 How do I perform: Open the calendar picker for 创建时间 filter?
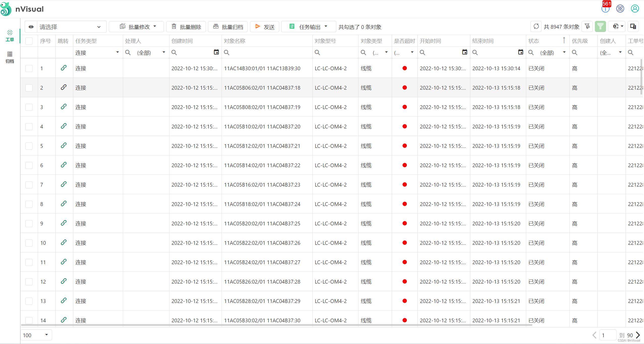point(216,52)
